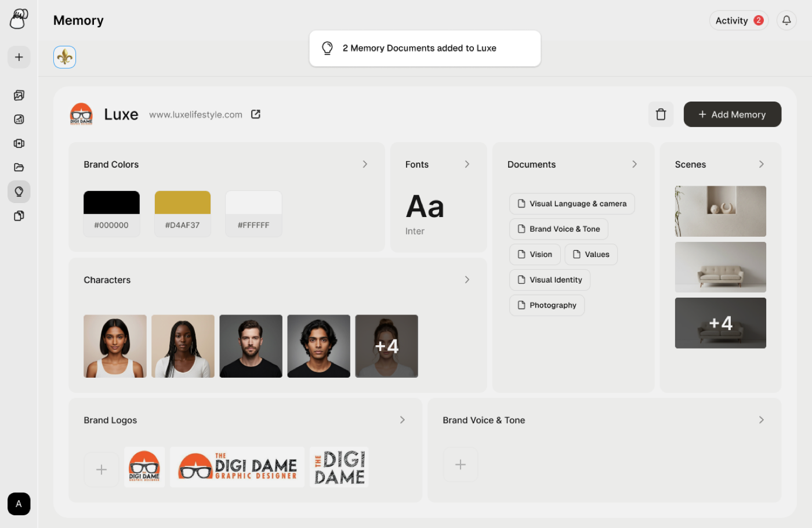Viewport: 812px width, 528px height.
Task: Click the Documents section heading
Action: 531,164
